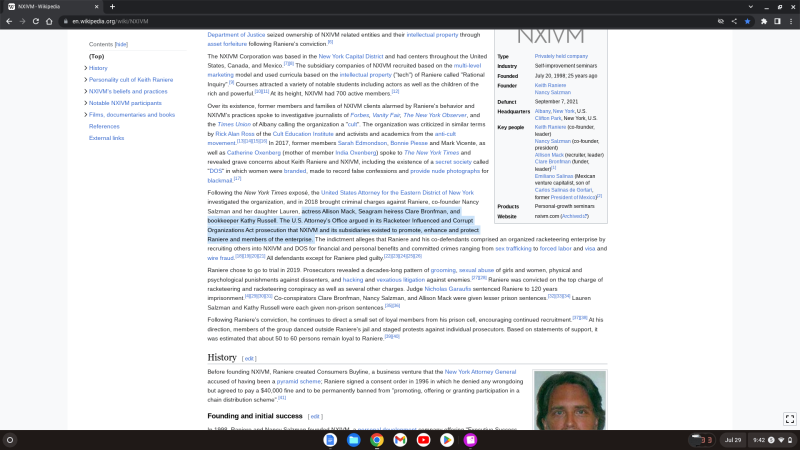The width and height of the screenshot is (800, 450).
Task: Open the browser home page
Action: click(x=49, y=21)
